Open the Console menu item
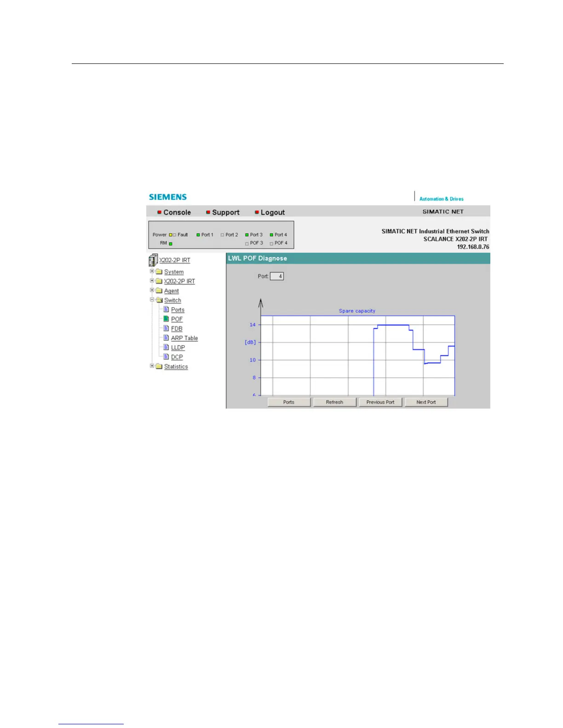The height and width of the screenshot is (728, 563). point(177,212)
